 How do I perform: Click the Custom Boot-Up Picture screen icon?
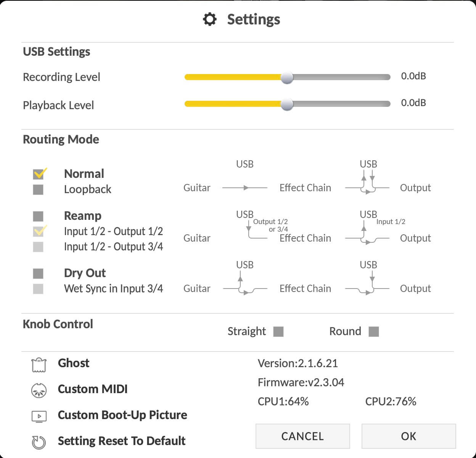pyautogui.click(x=39, y=416)
